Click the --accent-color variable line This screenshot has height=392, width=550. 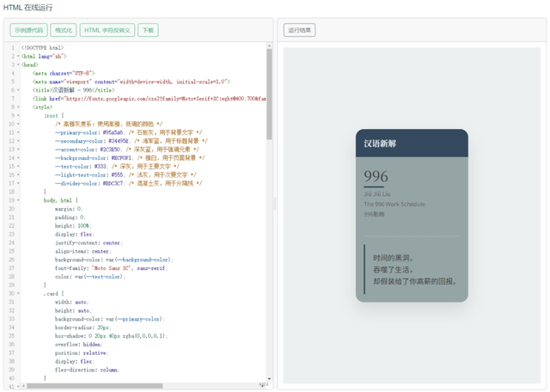pos(127,150)
